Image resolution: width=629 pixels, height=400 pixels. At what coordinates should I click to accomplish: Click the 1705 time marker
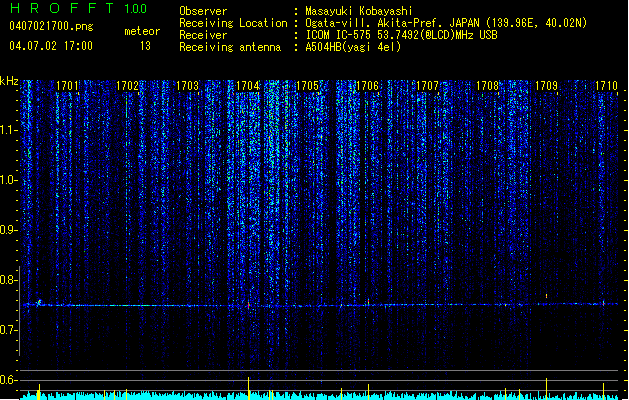pos(307,86)
